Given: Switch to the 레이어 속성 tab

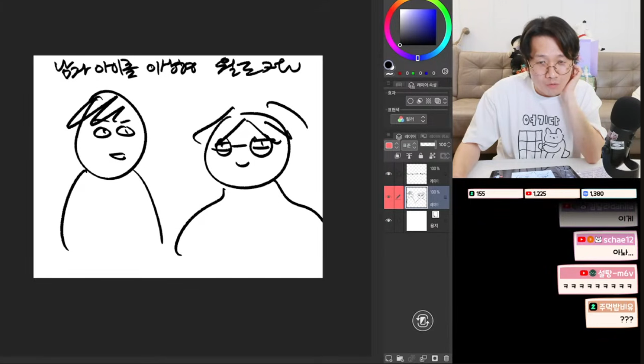Looking at the screenshot, I should [423, 85].
